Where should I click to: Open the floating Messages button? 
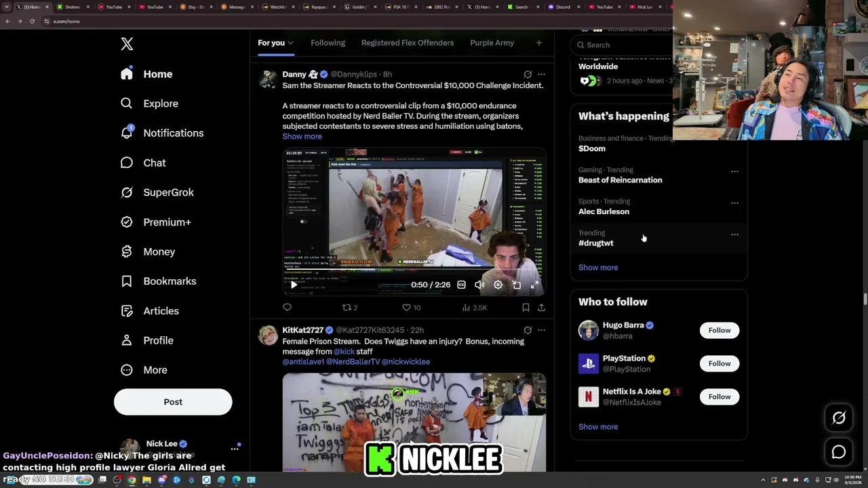tap(839, 452)
